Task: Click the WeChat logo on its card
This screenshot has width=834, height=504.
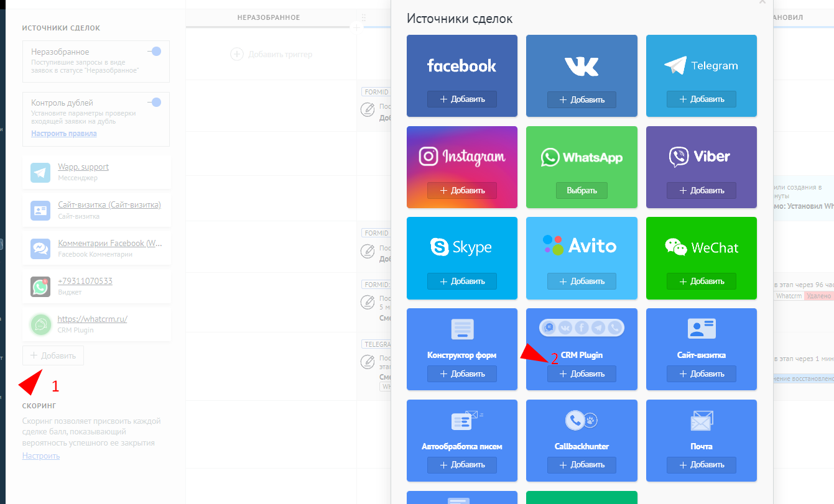Action: pos(701,247)
